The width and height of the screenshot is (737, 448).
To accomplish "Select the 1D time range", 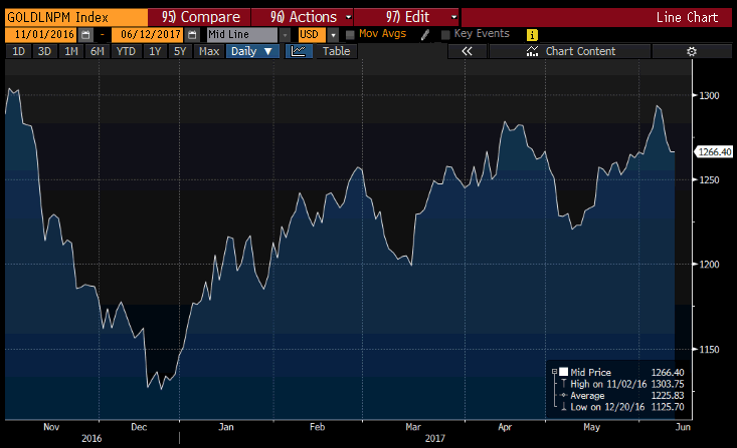I will coord(18,51).
